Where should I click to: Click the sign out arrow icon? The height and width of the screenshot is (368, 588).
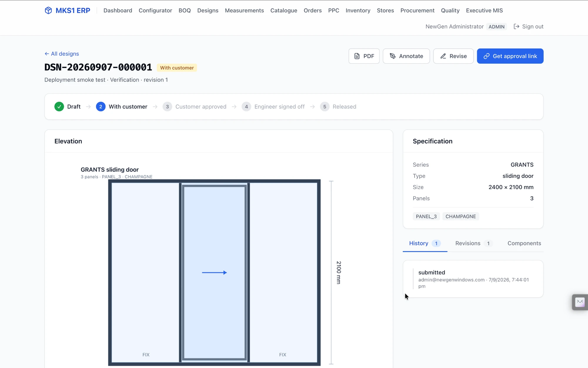pos(516,26)
